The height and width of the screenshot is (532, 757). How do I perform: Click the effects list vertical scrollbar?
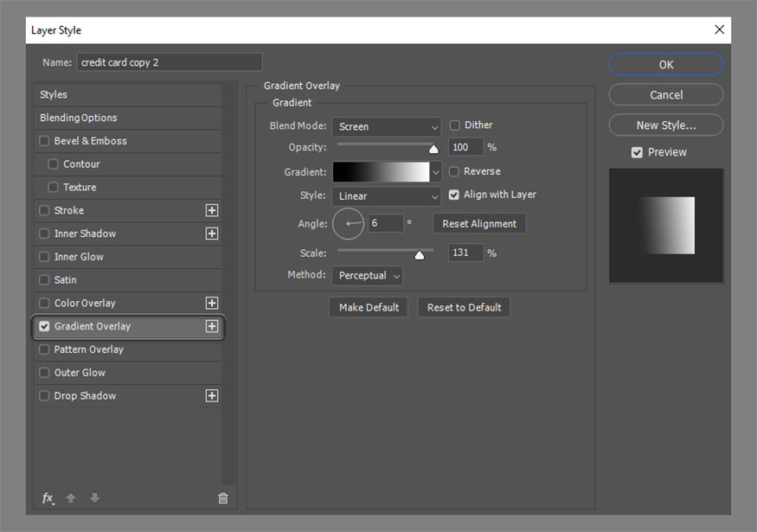(229, 284)
